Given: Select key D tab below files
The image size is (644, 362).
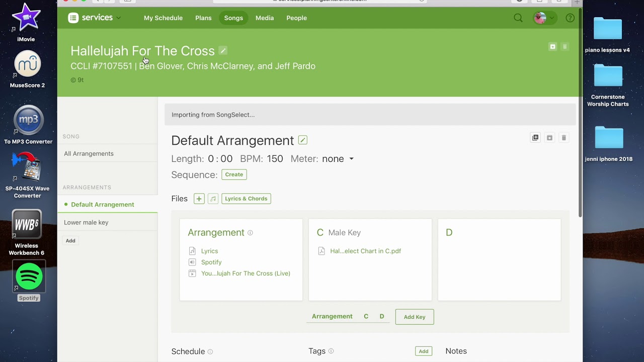Looking at the screenshot, I should coord(382,316).
